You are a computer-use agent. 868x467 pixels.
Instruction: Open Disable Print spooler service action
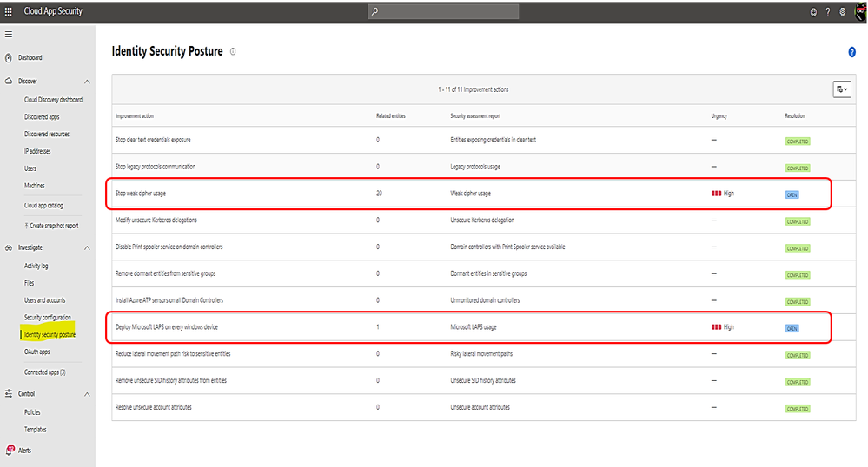169,247
